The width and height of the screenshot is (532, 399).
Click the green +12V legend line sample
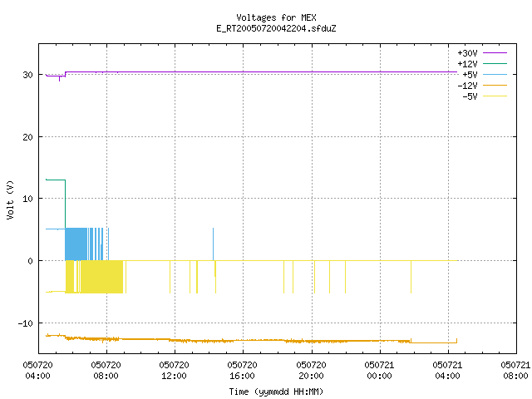[x=495, y=63]
